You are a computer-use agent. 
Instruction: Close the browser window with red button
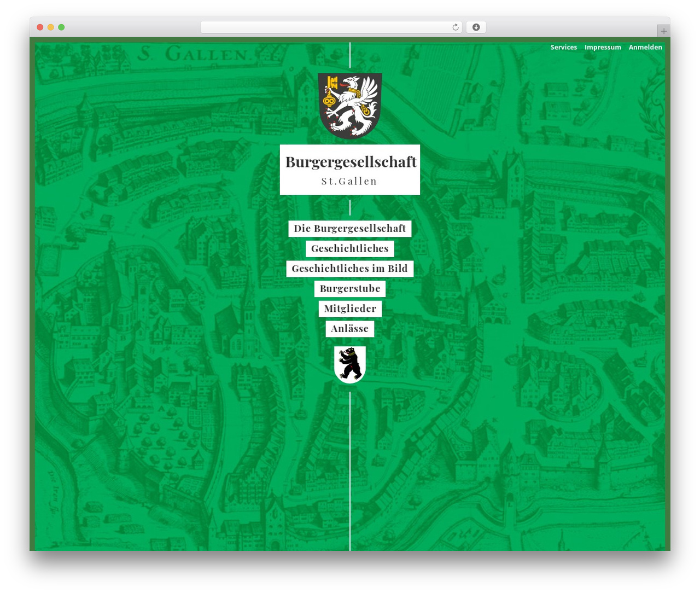(x=40, y=27)
